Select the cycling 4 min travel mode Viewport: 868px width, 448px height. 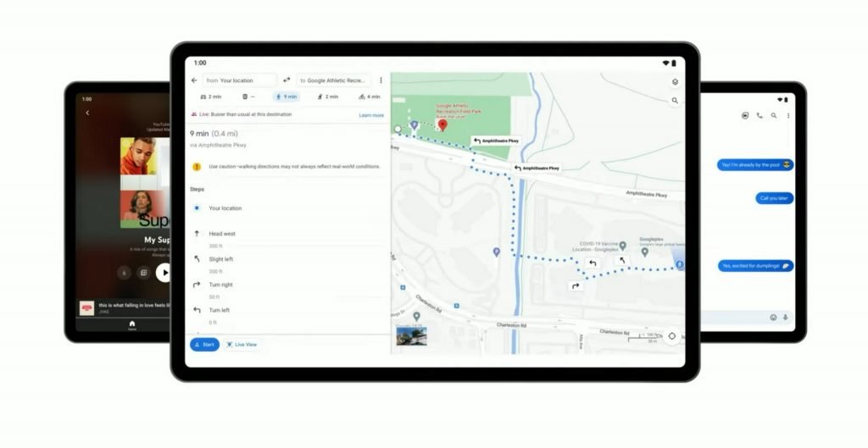coord(370,97)
